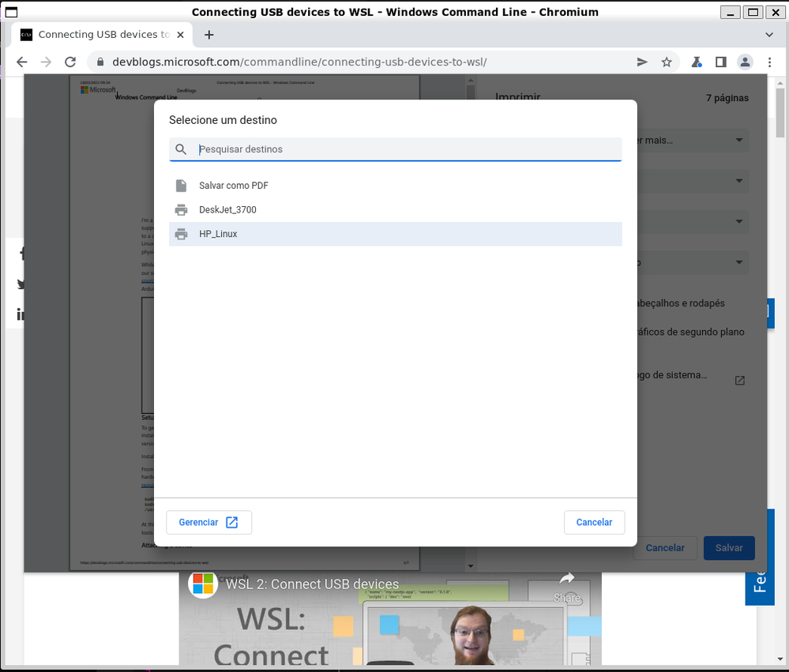Click the 'cabeçalhos e rodapés' option

click(x=680, y=303)
